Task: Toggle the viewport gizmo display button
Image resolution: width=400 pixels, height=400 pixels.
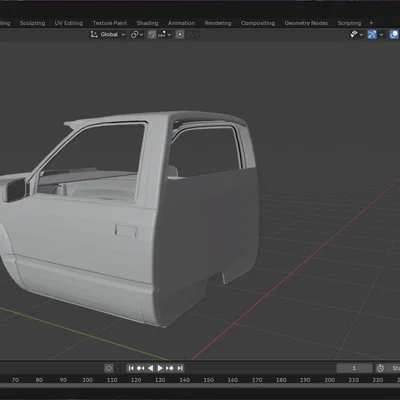Action: pos(372,34)
